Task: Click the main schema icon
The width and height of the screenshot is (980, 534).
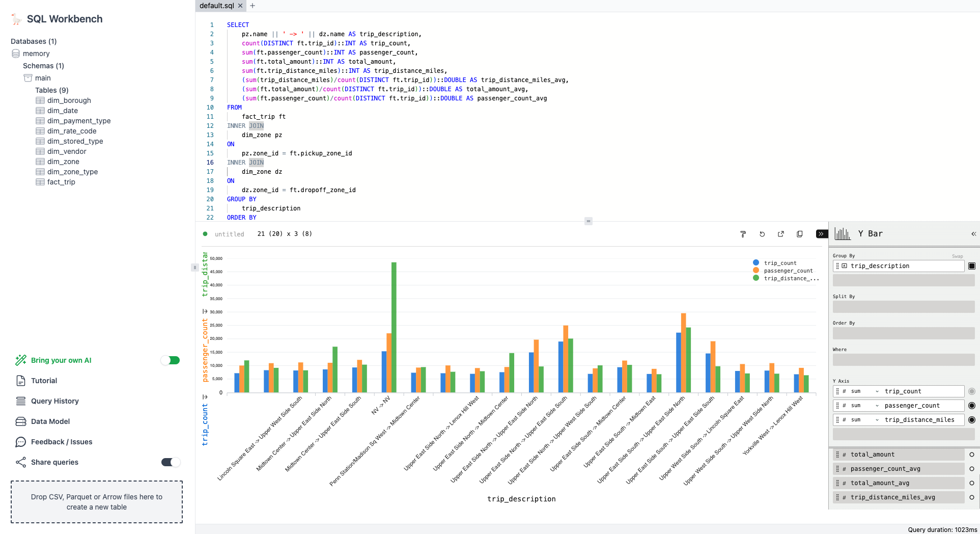Action: pos(28,78)
